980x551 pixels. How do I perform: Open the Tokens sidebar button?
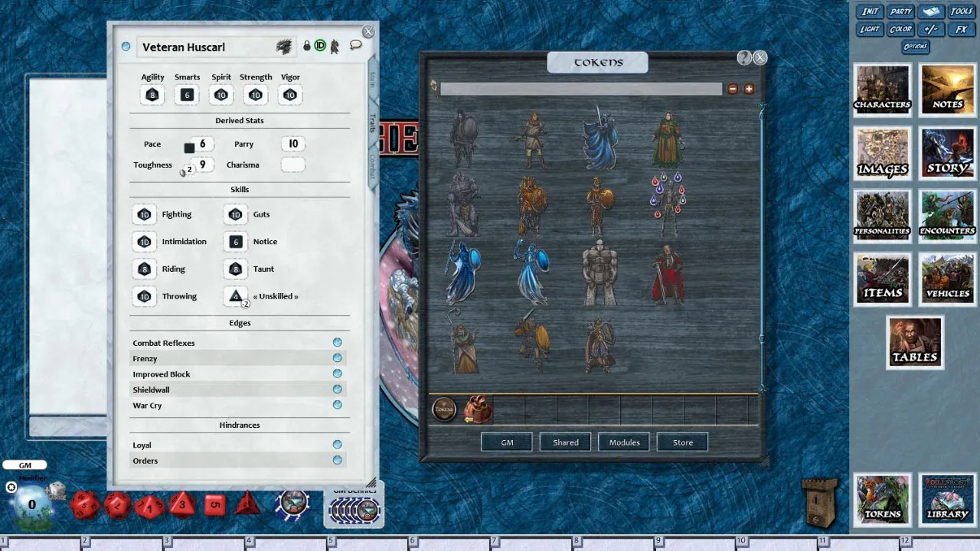[x=883, y=499]
